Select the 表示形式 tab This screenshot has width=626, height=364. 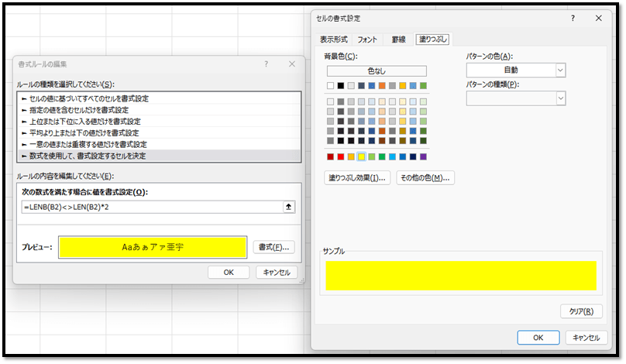coord(335,39)
